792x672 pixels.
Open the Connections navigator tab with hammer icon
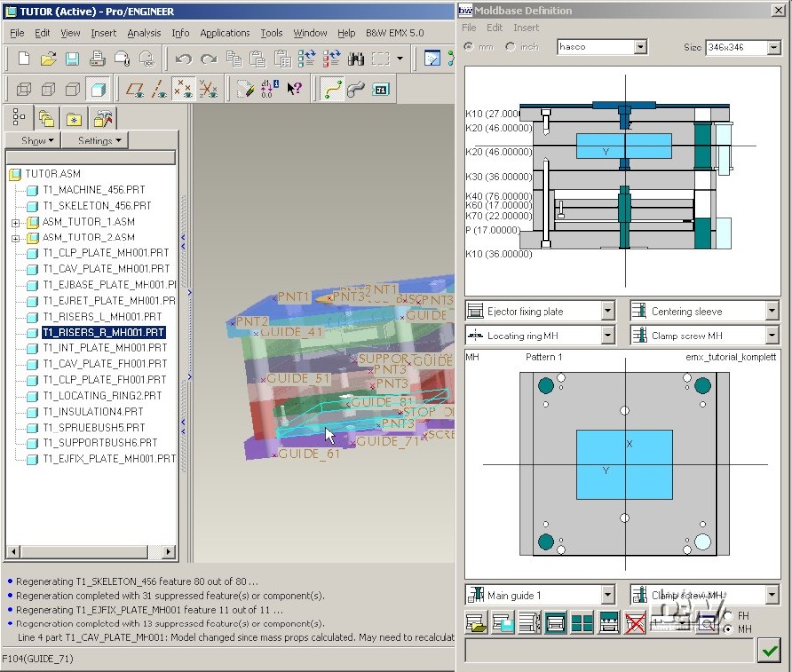click(x=103, y=118)
